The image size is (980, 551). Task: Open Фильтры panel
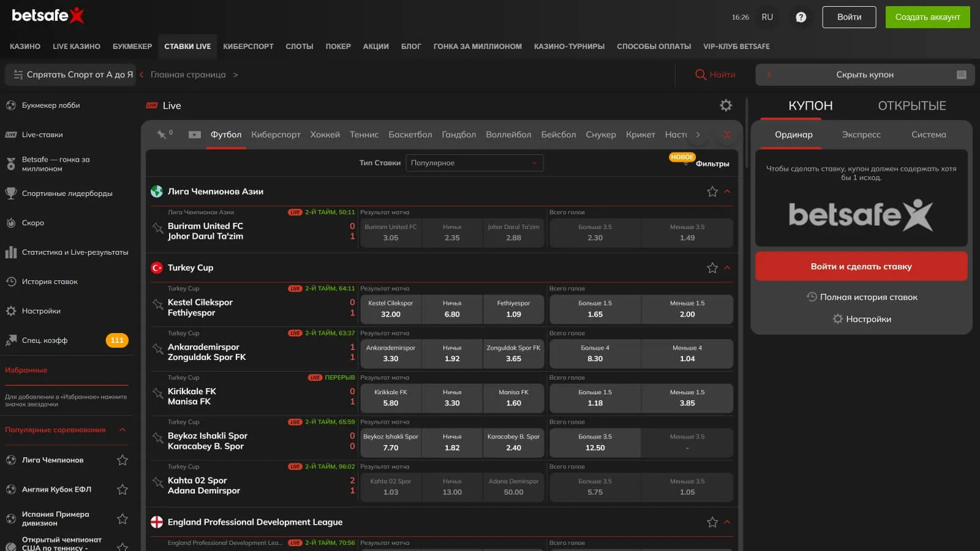(712, 163)
